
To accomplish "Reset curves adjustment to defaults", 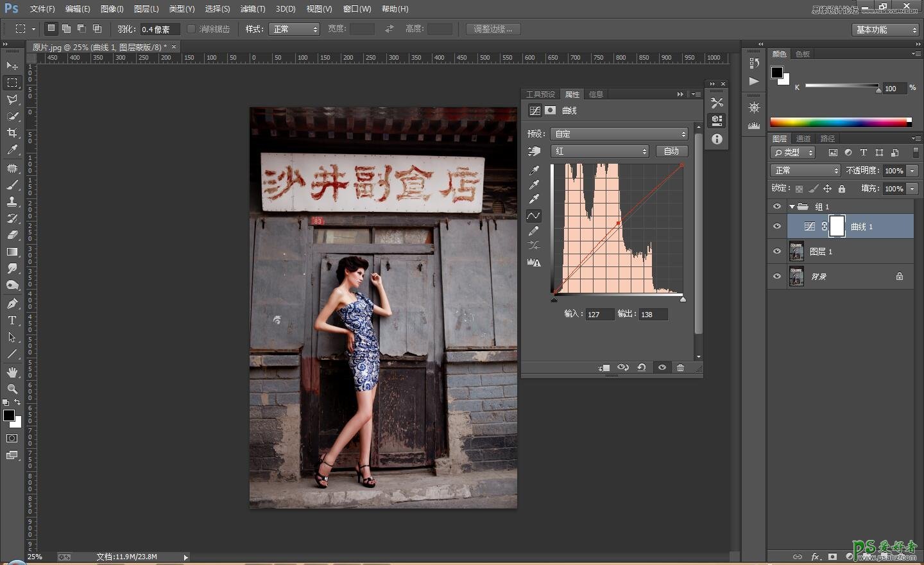I will pos(642,367).
